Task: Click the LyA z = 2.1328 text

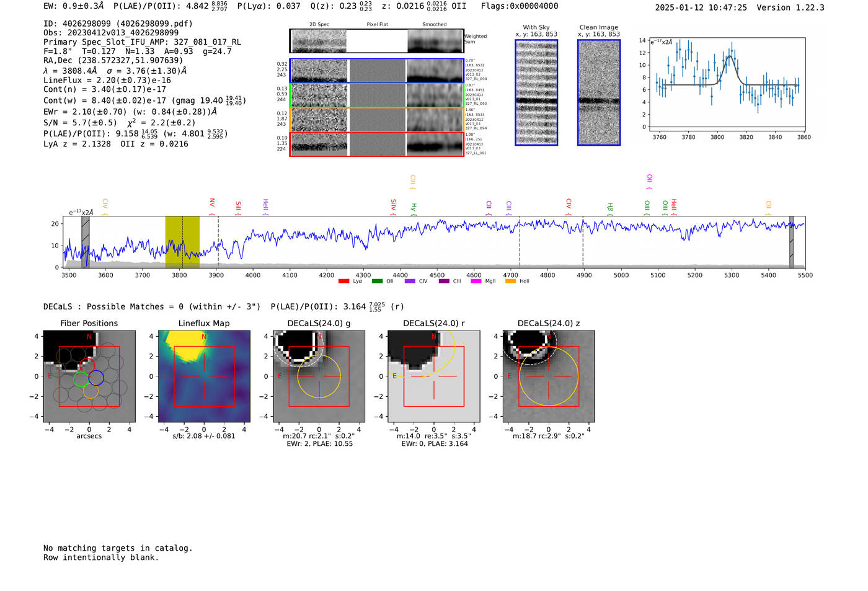Action: point(77,144)
